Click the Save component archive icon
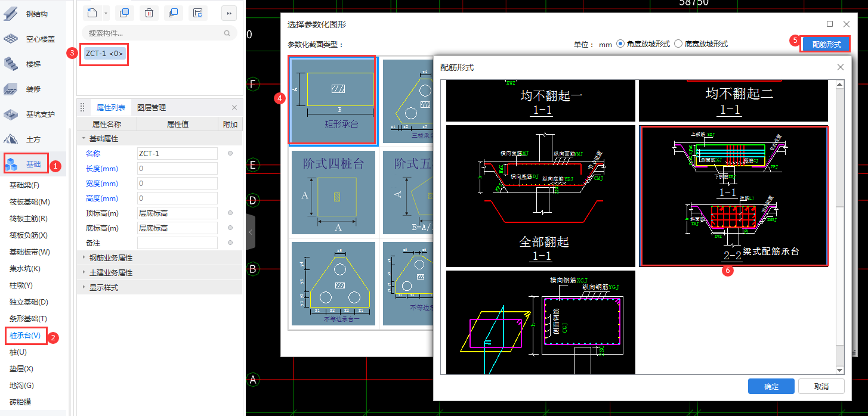This screenshot has width=868, height=416. click(198, 13)
